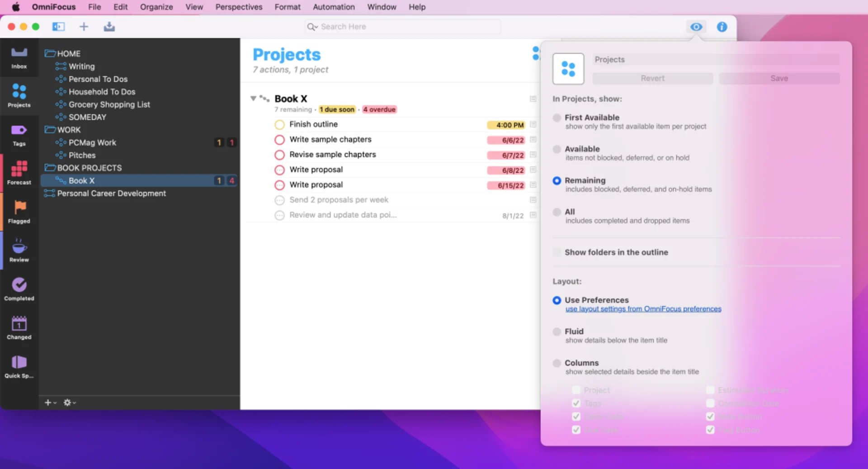Open the Review perspective
Screen dimensions: 868x469
tap(19, 250)
